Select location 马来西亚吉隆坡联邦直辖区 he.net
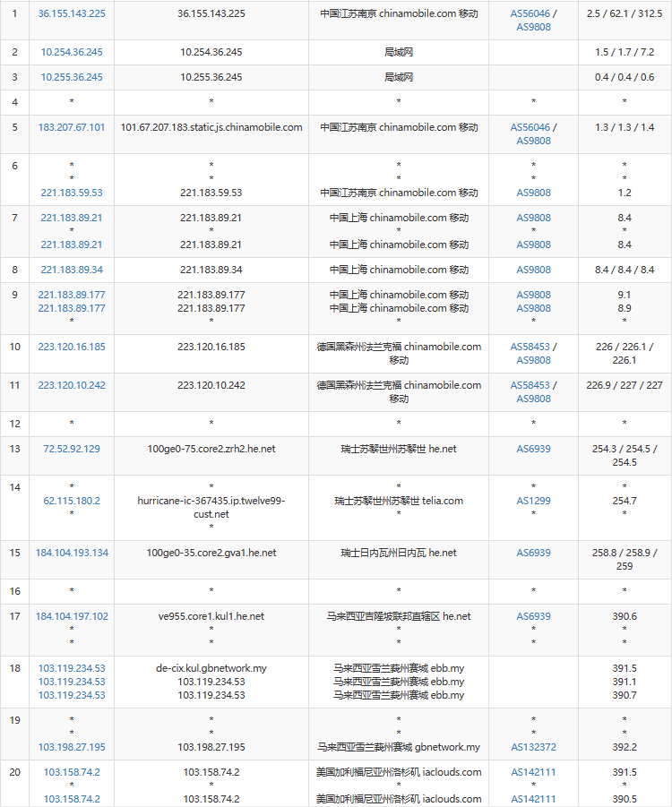The width and height of the screenshot is (672, 807). [x=399, y=616]
